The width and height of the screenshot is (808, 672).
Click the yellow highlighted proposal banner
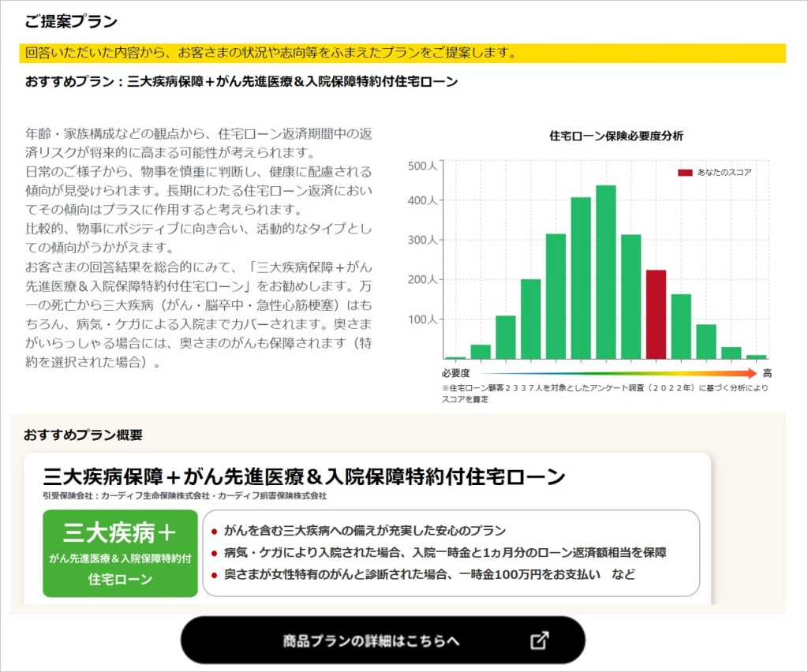coord(402,53)
